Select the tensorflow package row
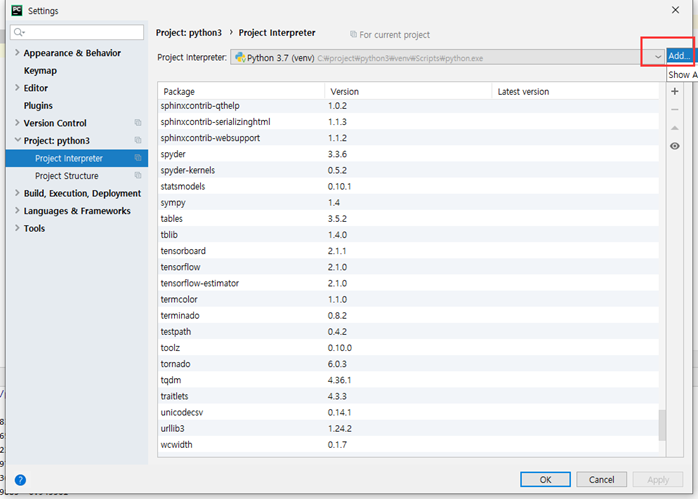Screen dimensions: 698x499 pyautogui.click(x=408, y=267)
